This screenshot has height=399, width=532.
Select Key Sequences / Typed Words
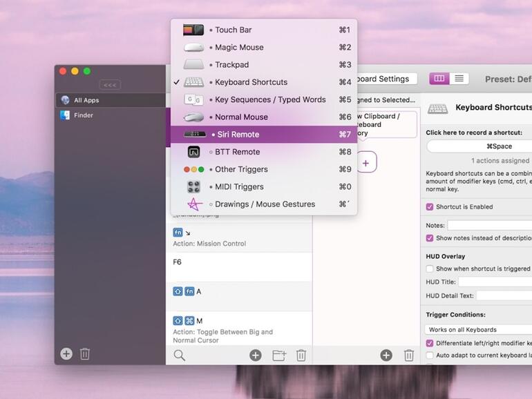point(264,99)
